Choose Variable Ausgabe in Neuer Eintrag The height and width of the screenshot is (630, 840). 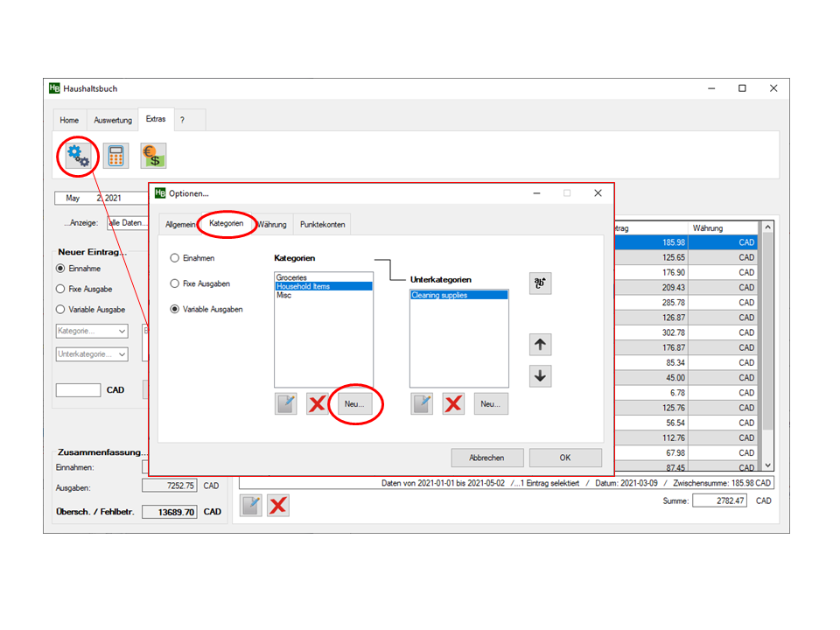tap(60, 309)
